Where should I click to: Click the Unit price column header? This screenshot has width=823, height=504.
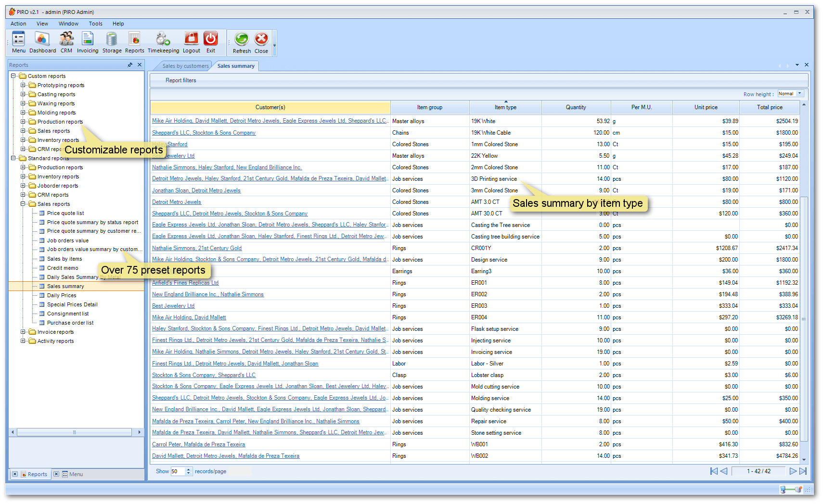706,107
